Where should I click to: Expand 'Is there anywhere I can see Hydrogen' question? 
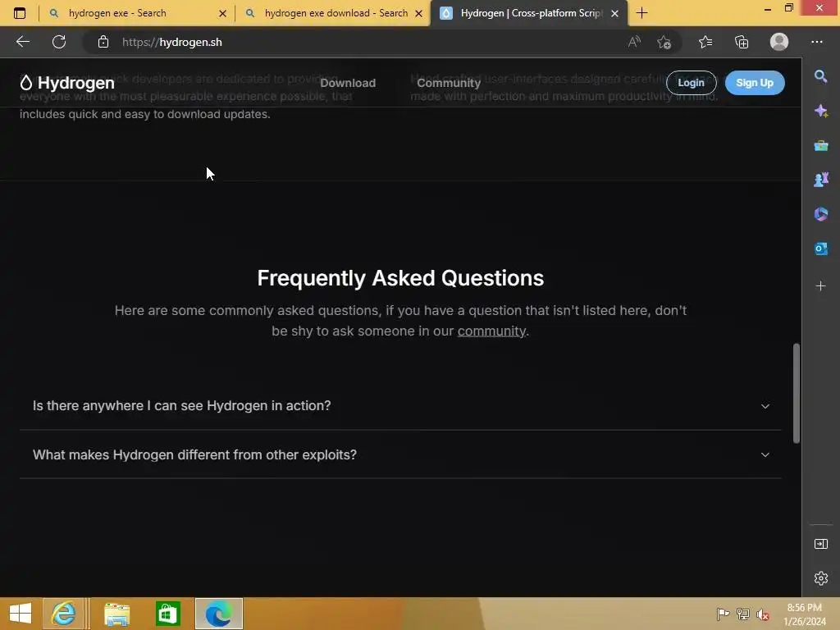point(400,405)
